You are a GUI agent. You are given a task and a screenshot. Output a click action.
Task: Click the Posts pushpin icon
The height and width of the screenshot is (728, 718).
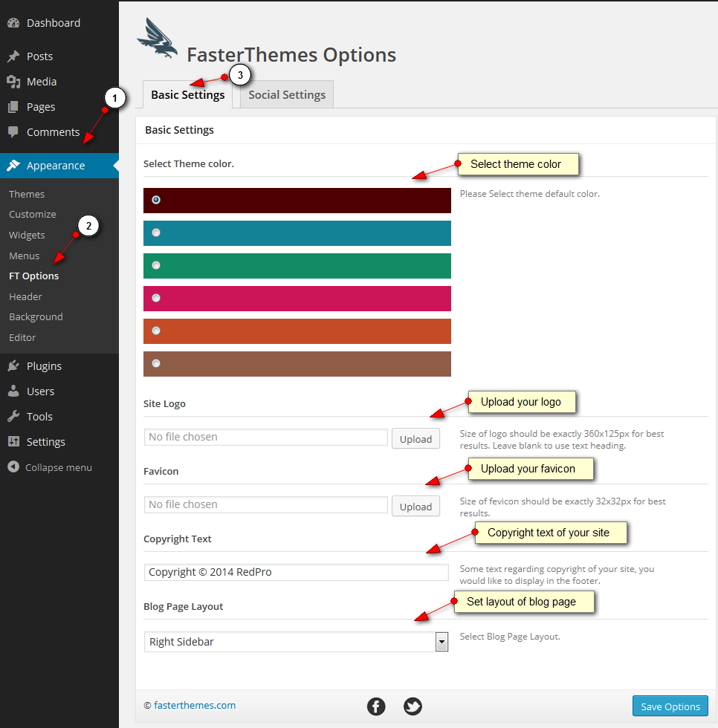(x=13, y=56)
